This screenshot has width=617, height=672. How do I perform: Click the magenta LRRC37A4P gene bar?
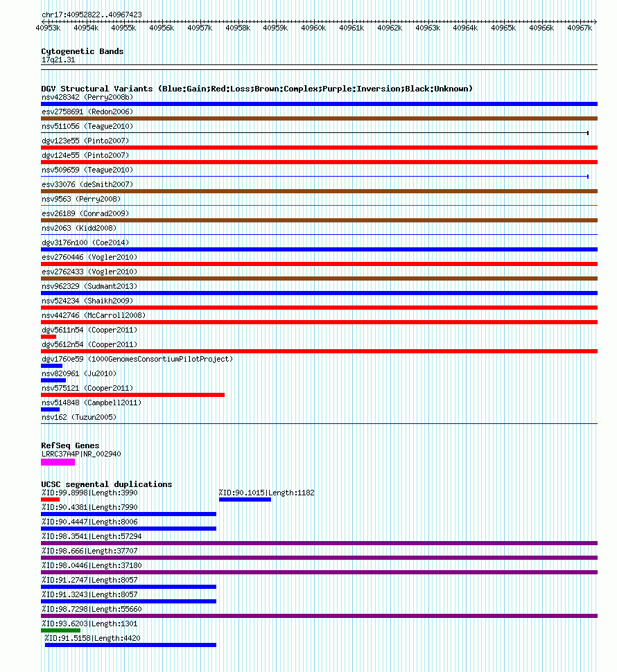58,462
